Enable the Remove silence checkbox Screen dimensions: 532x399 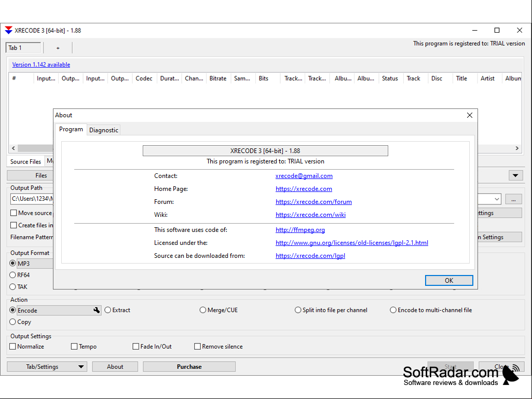click(x=197, y=347)
